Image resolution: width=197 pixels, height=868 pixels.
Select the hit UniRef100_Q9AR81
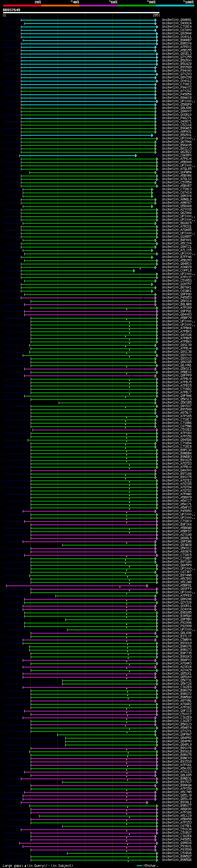176,20
